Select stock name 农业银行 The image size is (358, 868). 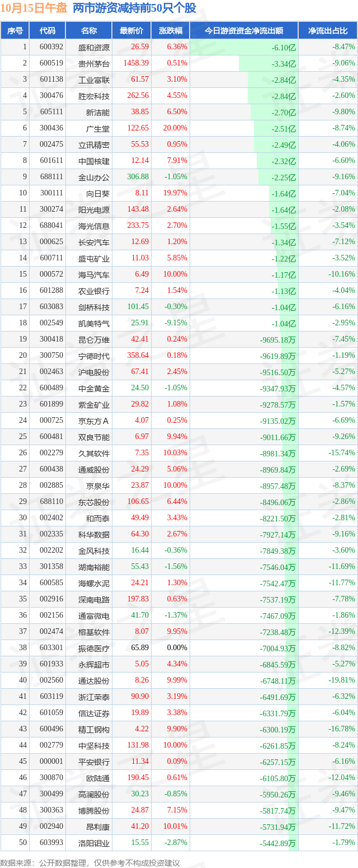(94, 291)
